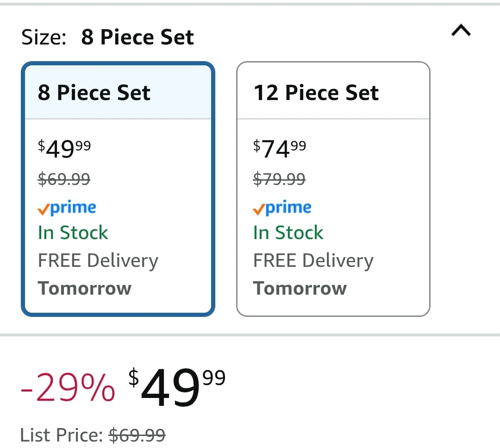Viewport: 500px width, 448px height.
Task: Click Tomorrow delivery text in 12 Piece card
Action: (300, 289)
